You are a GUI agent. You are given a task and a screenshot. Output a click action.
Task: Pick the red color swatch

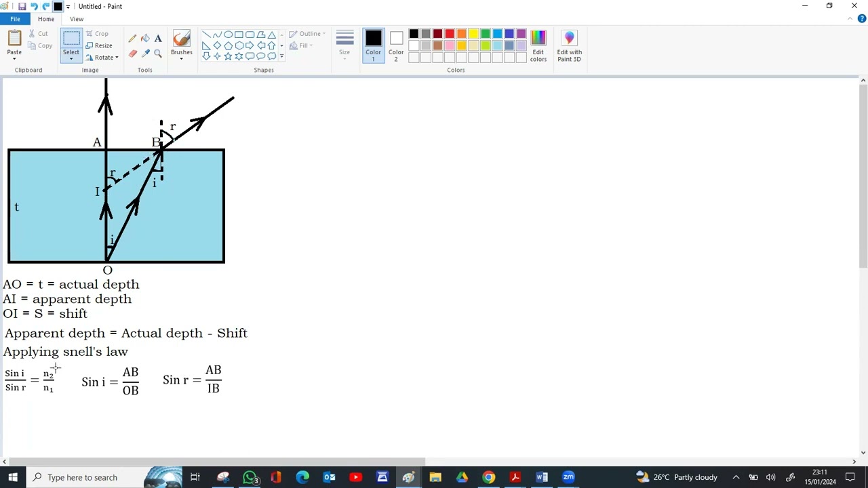click(450, 34)
